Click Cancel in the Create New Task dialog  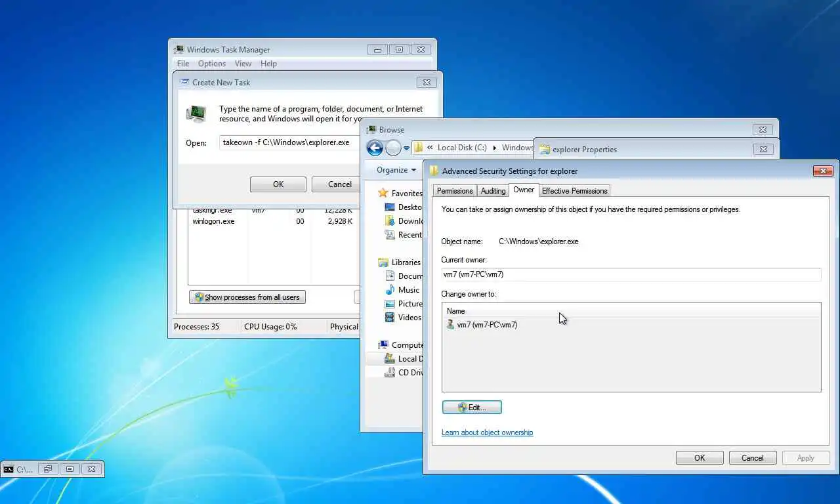pyautogui.click(x=335, y=184)
